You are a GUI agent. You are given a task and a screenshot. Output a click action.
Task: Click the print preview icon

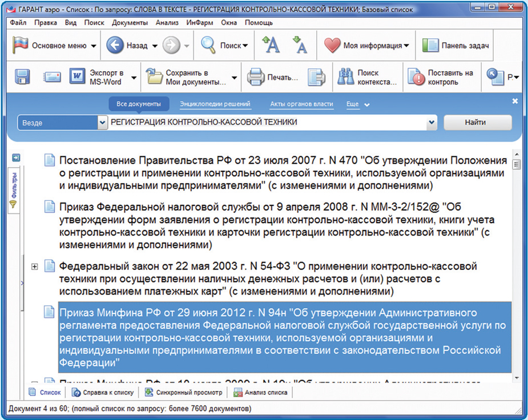316,77
